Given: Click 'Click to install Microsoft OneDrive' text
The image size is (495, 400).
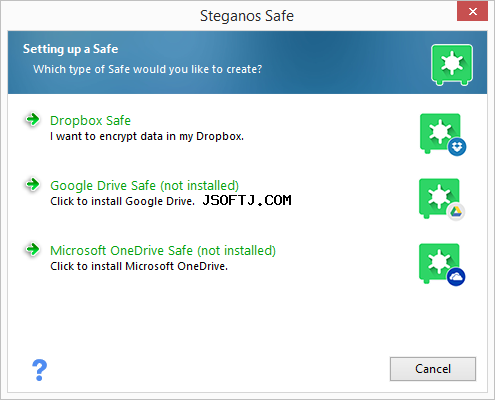Looking at the screenshot, I should 139,266.
